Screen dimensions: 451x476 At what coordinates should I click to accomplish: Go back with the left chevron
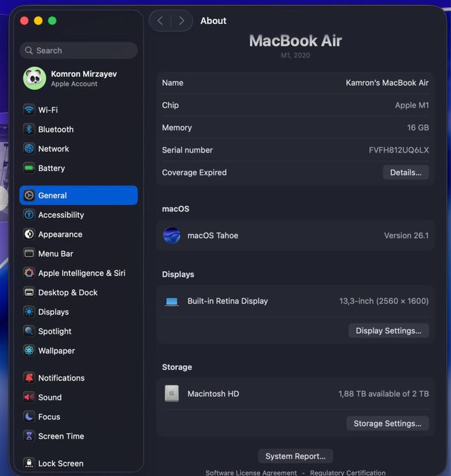(160, 20)
